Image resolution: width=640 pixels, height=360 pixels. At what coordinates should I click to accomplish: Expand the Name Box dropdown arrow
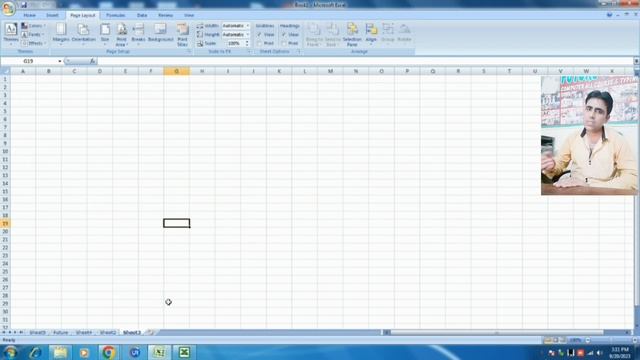click(x=60, y=61)
